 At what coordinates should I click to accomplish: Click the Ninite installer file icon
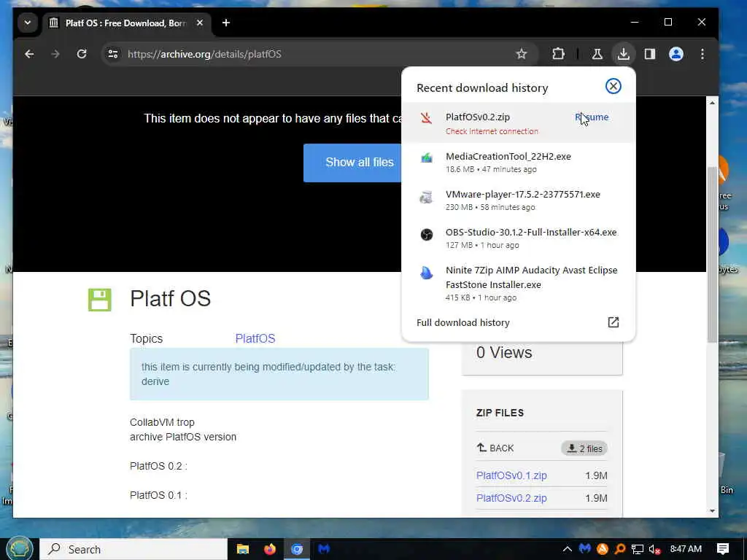click(426, 273)
